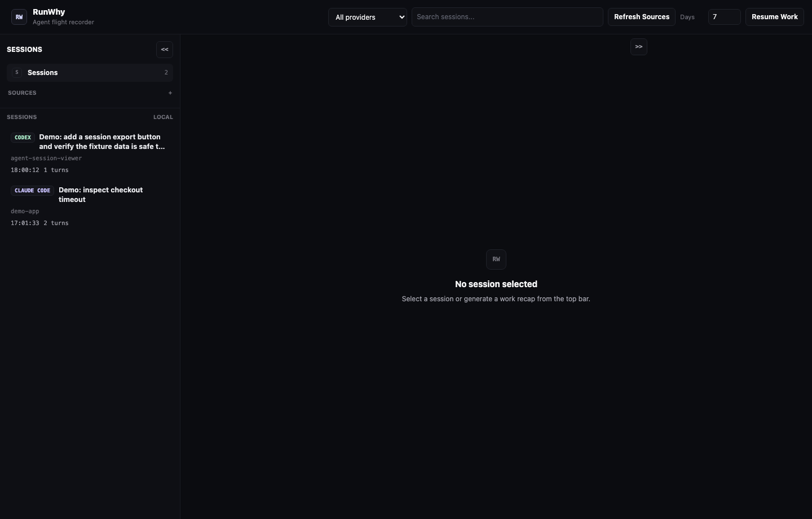Open the Demo: inspect checkout timeout session
The width and height of the screenshot is (812, 519).
click(x=90, y=206)
